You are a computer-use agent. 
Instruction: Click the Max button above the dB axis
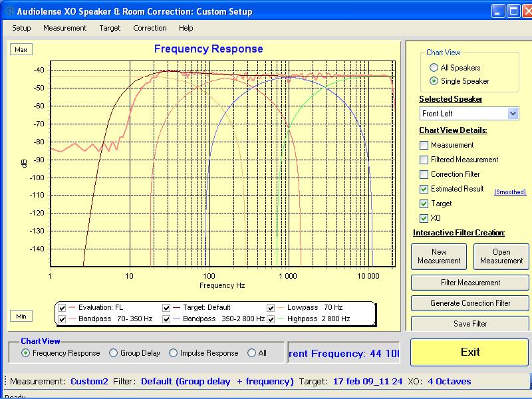(x=21, y=49)
